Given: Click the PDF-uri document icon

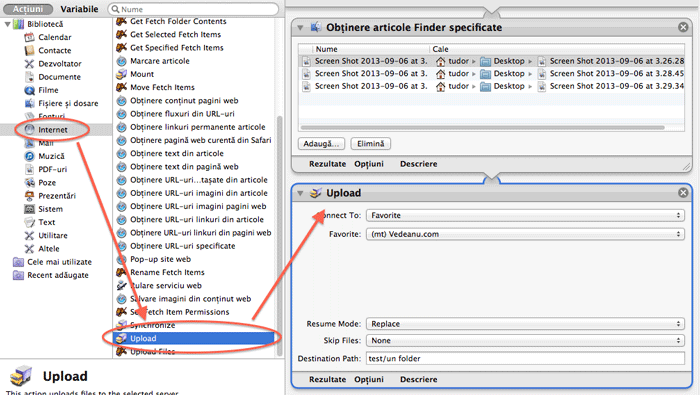Looking at the screenshot, I should coord(29,169).
